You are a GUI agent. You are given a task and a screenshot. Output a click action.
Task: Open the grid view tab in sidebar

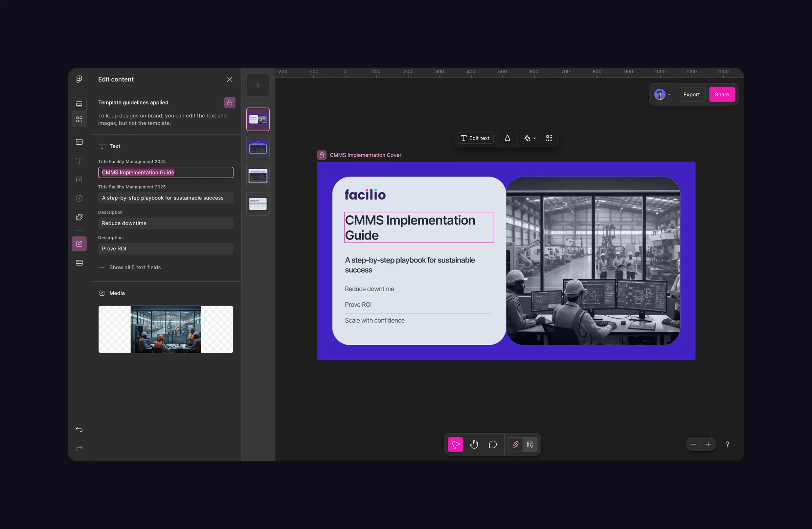[79, 119]
